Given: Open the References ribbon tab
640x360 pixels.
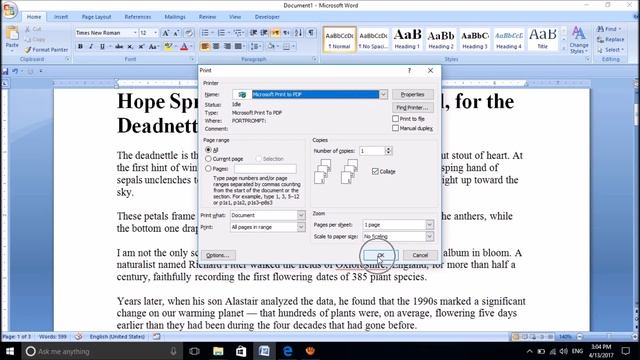Looking at the screenshot, I should coord(138,17).
